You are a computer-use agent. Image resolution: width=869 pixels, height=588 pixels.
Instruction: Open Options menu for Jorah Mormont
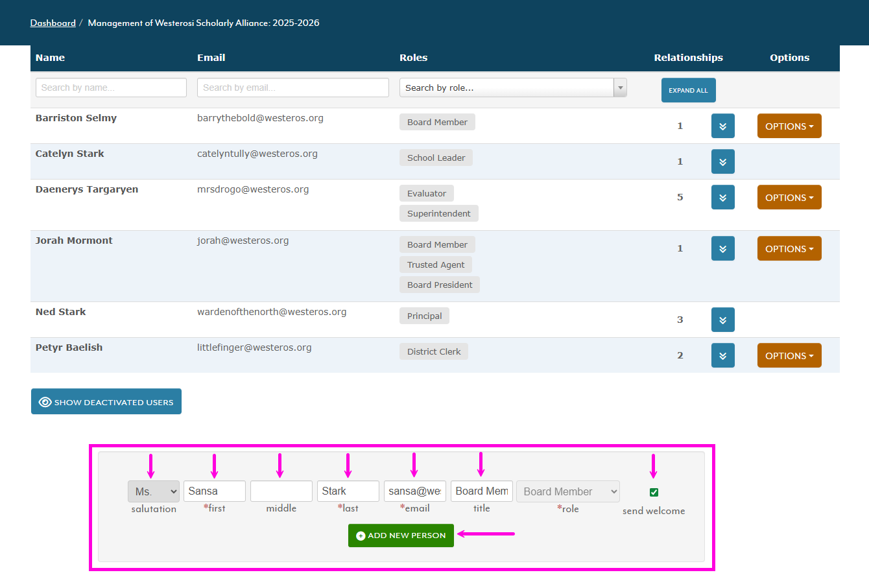tap(789, 248)
